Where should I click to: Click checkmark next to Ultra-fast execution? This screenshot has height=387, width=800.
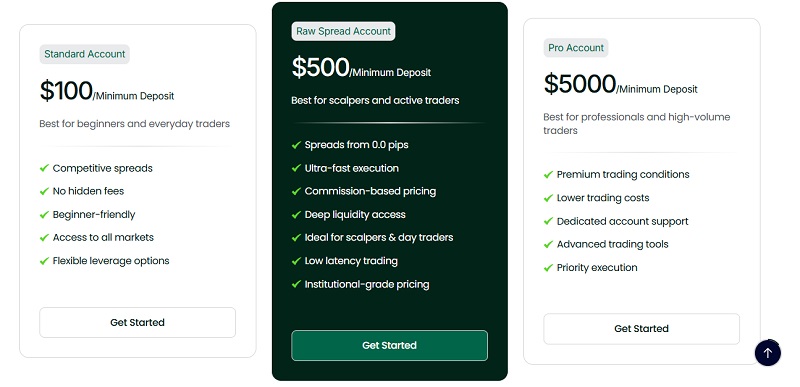coord(296,168)
